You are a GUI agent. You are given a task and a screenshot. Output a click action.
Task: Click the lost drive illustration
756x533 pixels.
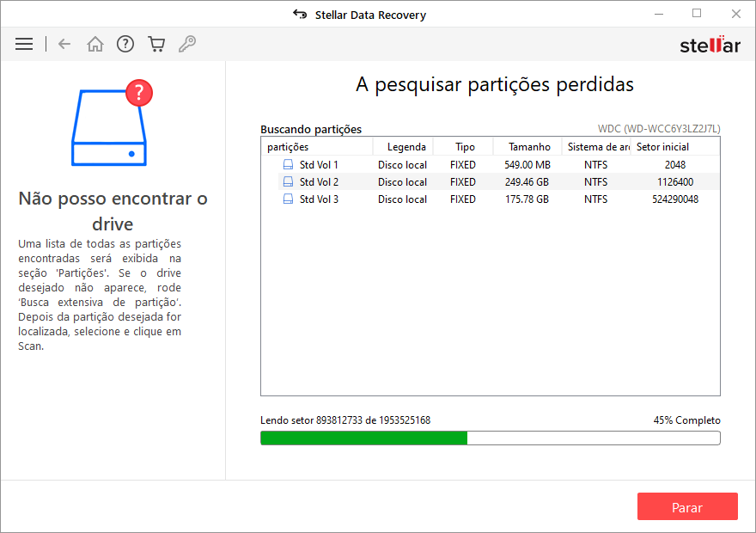click(112, 123)
